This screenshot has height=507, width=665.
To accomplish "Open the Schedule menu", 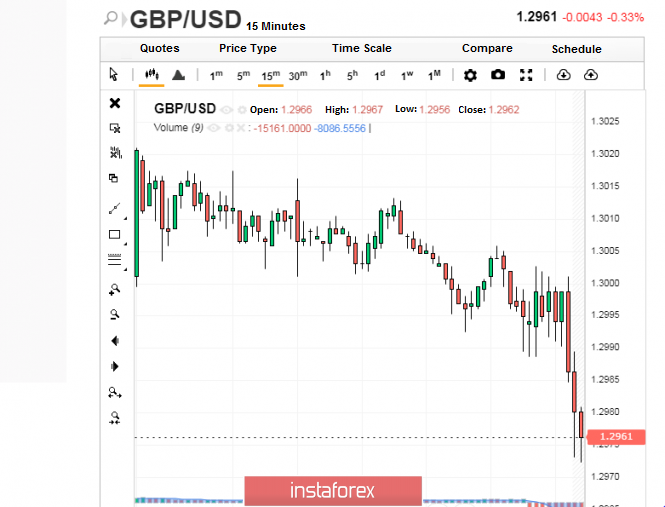I will (x=576, y=49).
